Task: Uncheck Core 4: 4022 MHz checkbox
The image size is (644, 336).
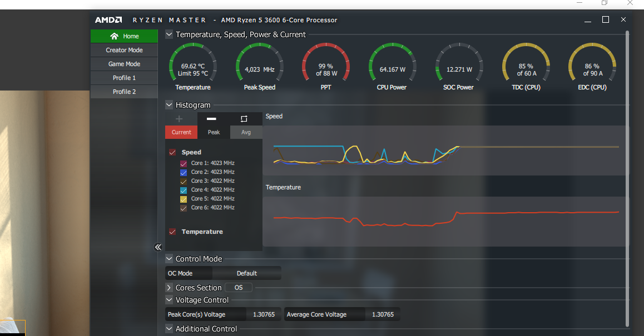Action: point(184,190)
